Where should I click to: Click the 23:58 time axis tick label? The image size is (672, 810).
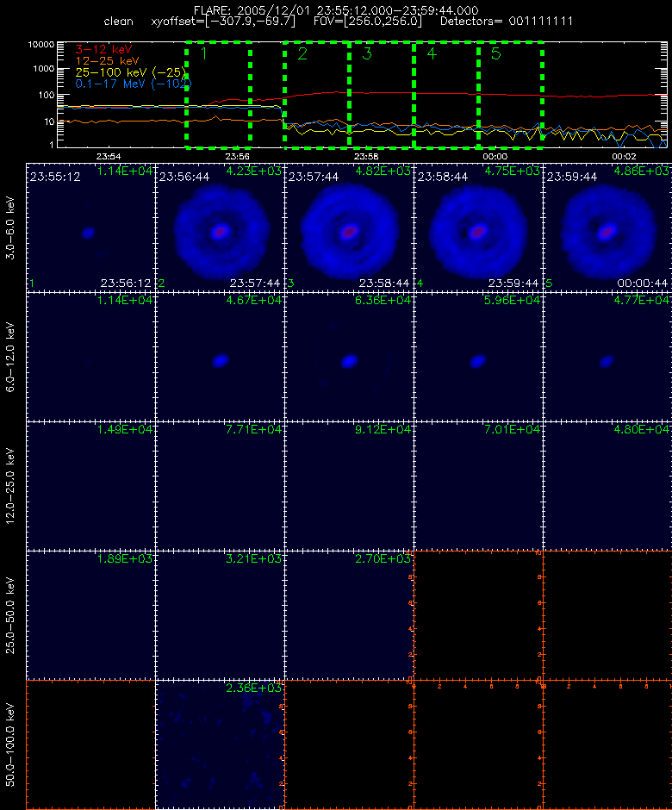click(366, 156)
